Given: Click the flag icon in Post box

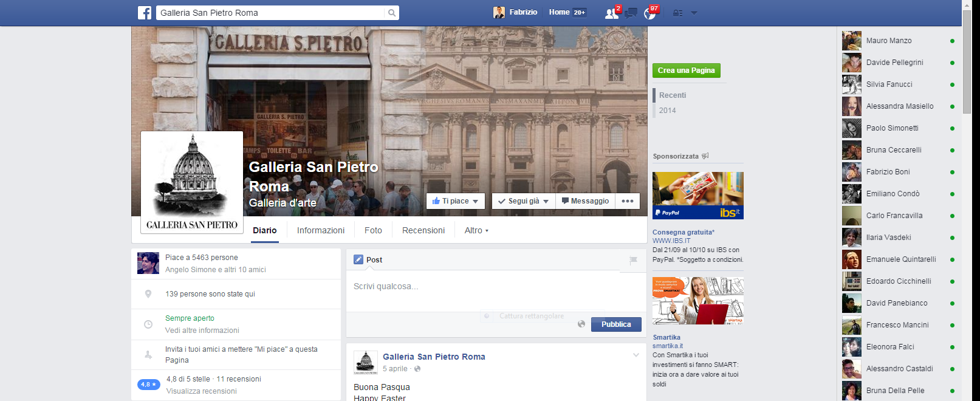Looking at the screenshot, I should (633, 260).
